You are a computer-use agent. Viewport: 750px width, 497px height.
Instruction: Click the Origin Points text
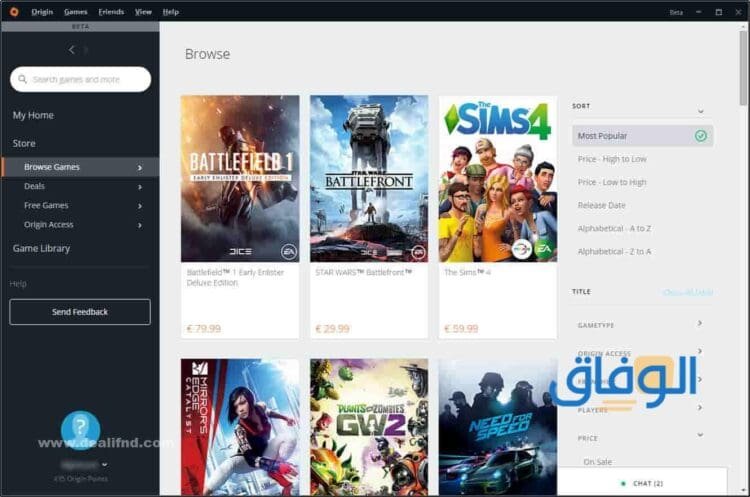click(x=80, y=478)
